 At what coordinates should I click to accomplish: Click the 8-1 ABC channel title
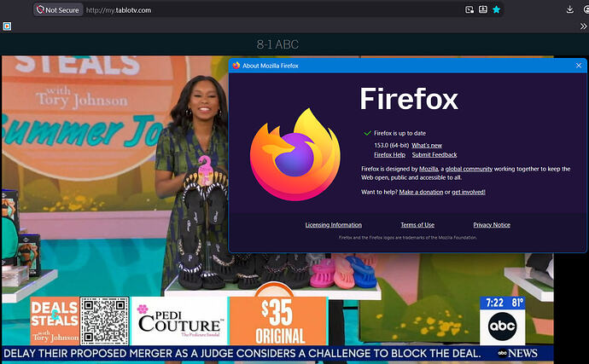277,44
